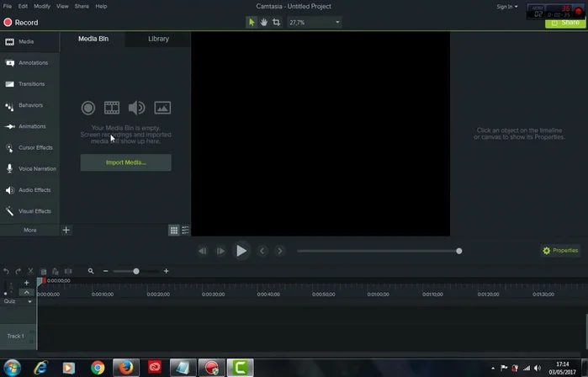Switch media bin to thumbnail grid view
588x377 pixels.
pyautogui.click(x=174, y=231)
